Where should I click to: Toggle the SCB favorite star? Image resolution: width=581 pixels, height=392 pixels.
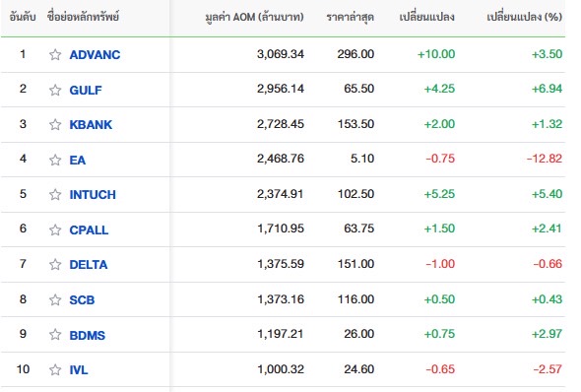(55, 299)
